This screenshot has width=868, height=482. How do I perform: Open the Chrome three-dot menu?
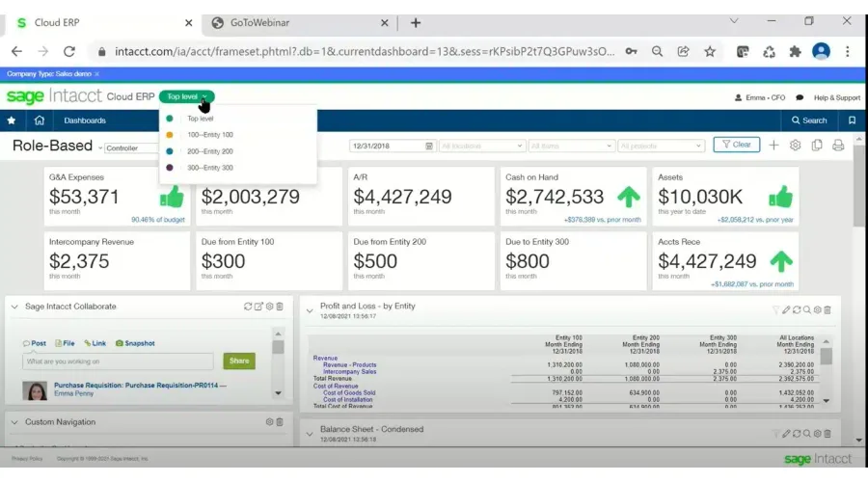click(x=847, y=51)
